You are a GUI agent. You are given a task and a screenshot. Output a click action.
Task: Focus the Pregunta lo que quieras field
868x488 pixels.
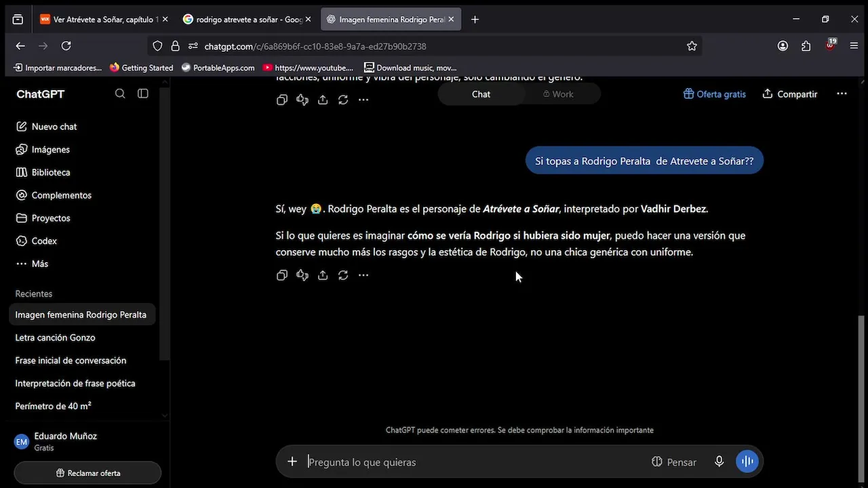475,462
